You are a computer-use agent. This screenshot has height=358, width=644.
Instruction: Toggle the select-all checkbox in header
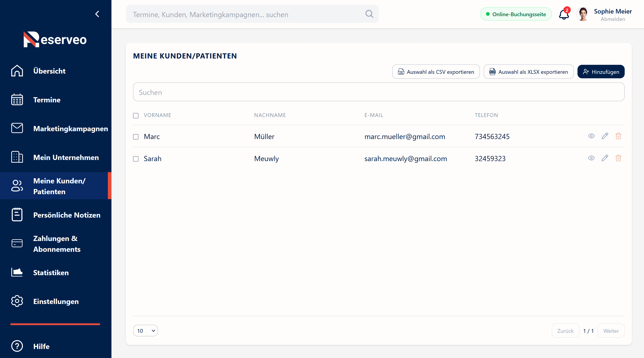(136, 115)
